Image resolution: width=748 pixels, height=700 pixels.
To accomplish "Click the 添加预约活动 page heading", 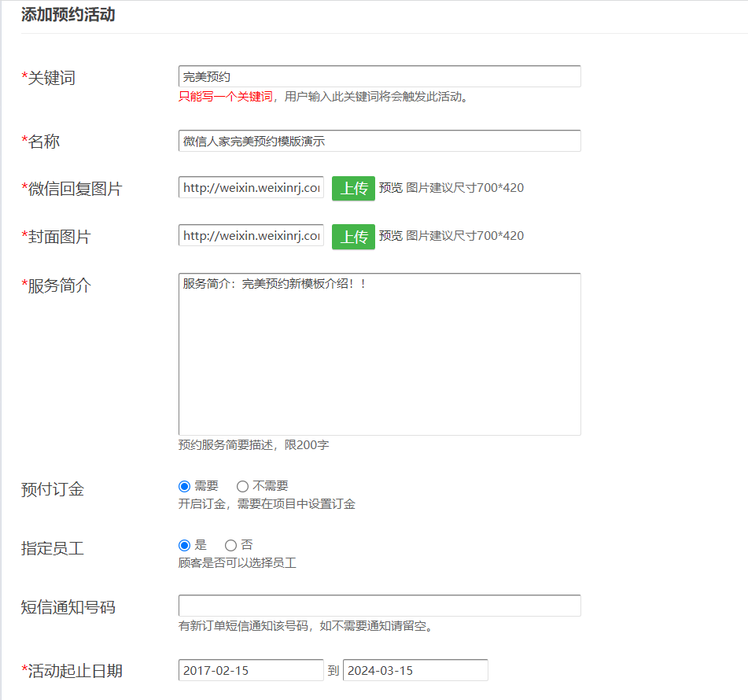I will click(68, 14).
